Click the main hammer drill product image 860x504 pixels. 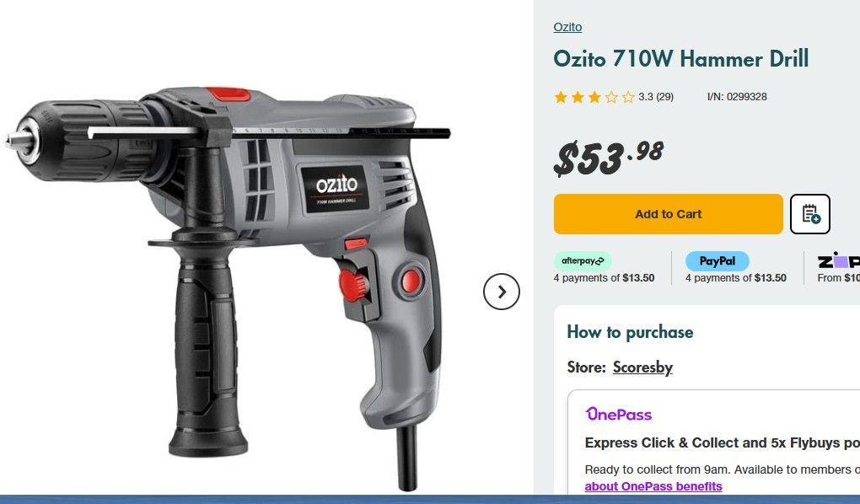click(228, 285)
